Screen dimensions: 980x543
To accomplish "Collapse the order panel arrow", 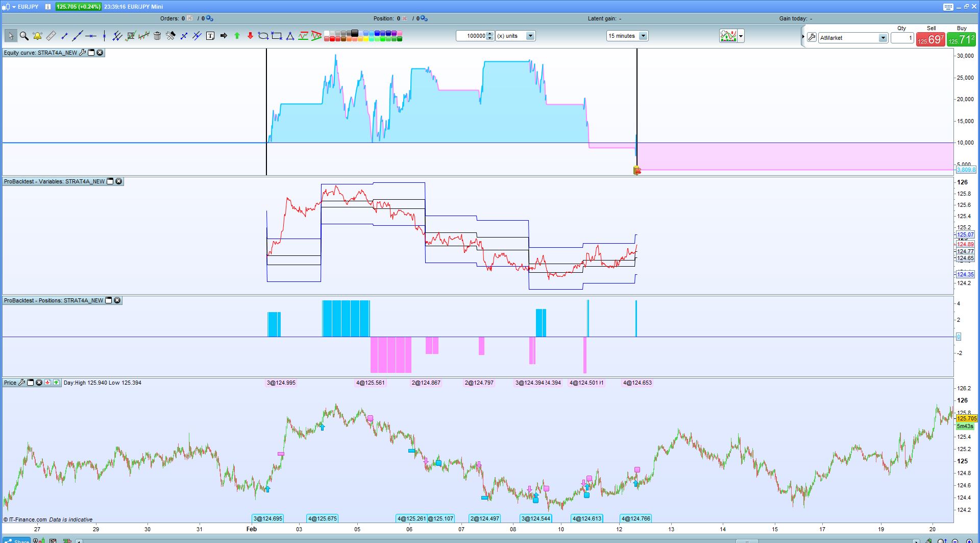I will click(803, 37).
